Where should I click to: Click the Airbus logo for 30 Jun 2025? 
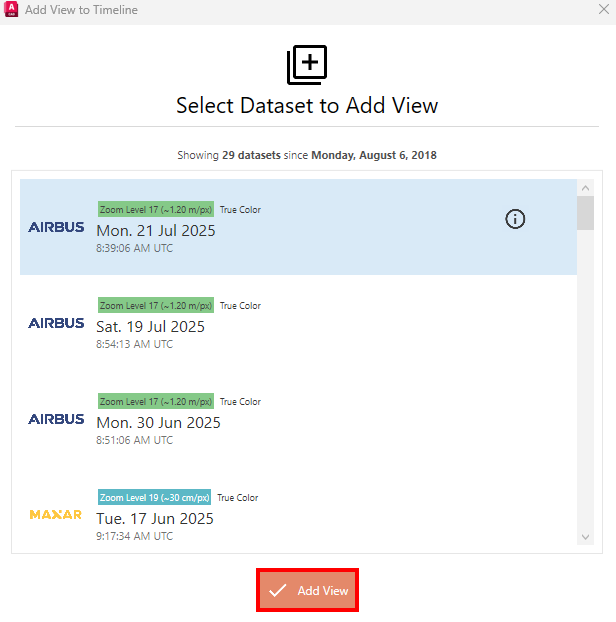coord(56,419)
